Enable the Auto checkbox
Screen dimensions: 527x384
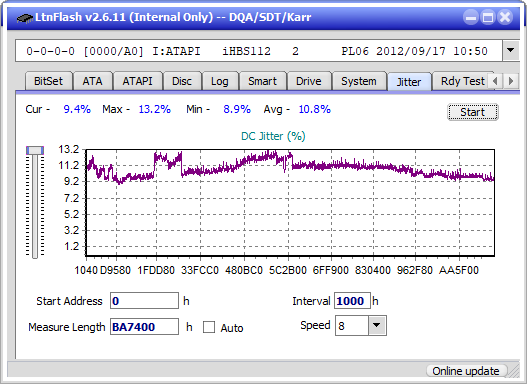point(209,327)
